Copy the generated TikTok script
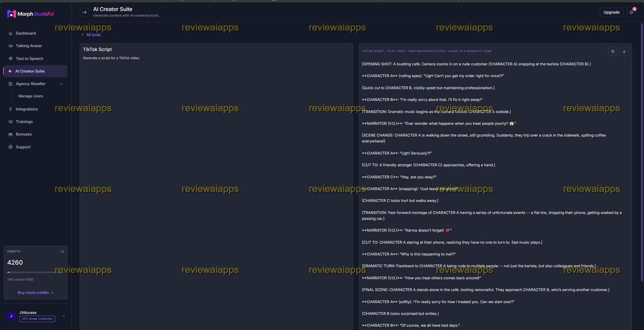Image resolution: width=644 pixels, height=330 pixels. (613, 51)
